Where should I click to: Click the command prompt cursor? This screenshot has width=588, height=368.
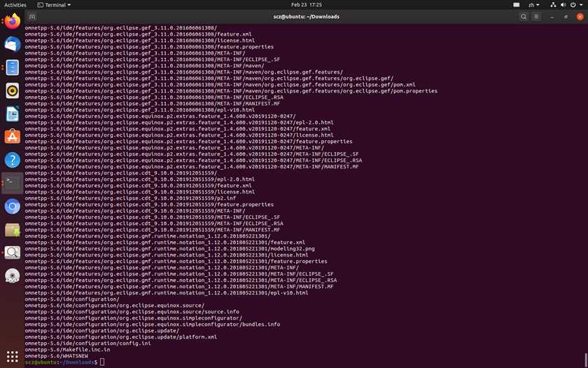[102, 362]
